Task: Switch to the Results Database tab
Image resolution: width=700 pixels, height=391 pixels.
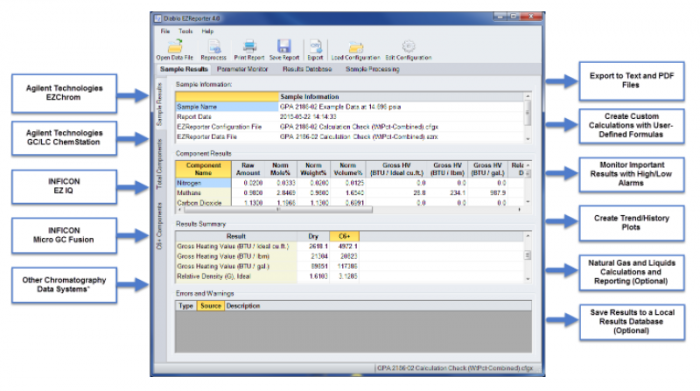Action: (307, 69)
